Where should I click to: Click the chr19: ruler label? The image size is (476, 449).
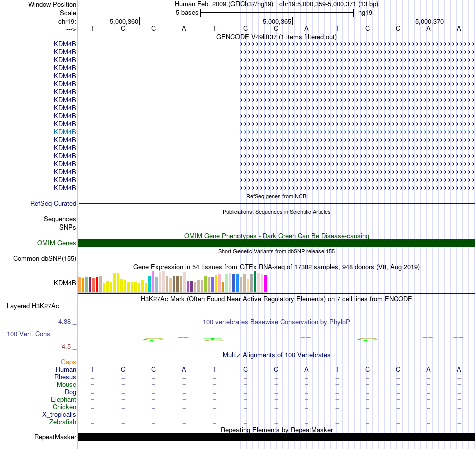click(x=67, y=21)
